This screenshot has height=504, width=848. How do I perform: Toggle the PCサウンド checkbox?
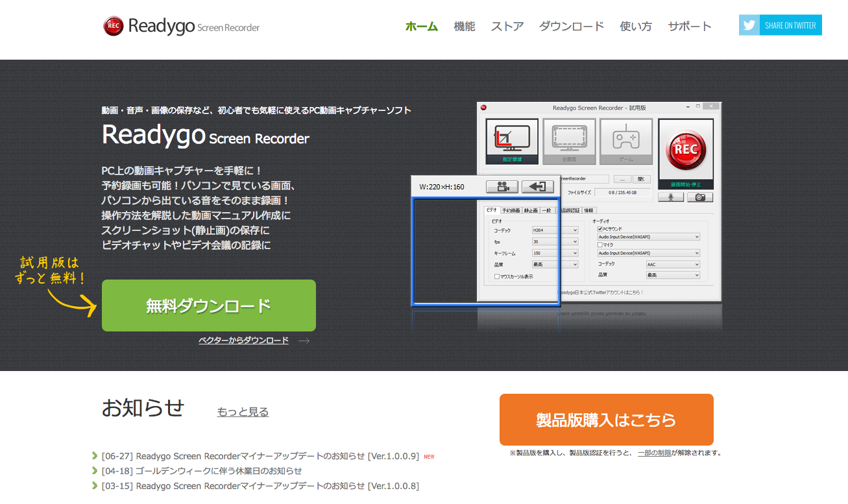point(600,229)
